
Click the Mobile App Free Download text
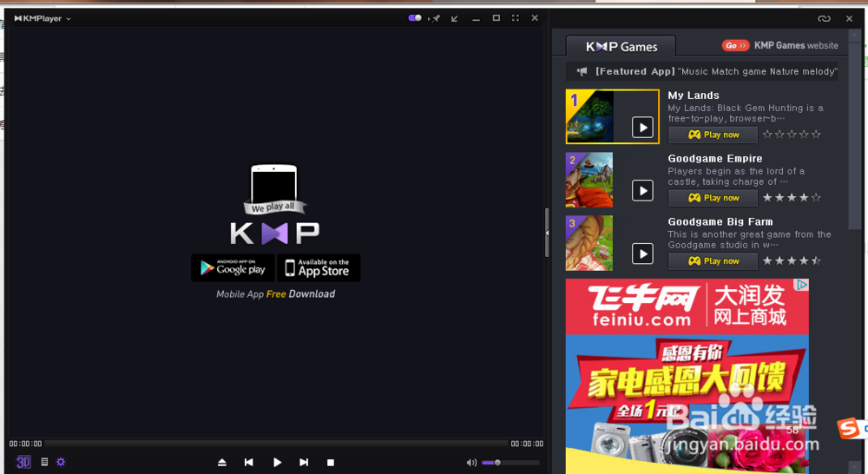pos(276,294)
